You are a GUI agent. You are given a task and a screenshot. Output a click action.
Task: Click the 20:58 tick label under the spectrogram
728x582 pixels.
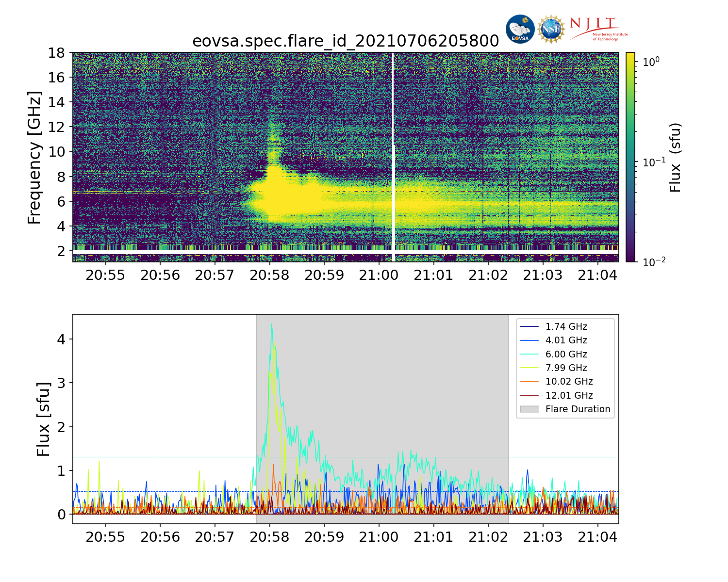269,275
